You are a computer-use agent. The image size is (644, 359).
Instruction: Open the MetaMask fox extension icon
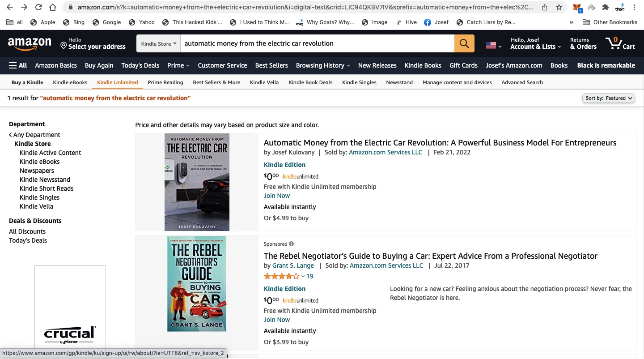[x=578, y=8]
